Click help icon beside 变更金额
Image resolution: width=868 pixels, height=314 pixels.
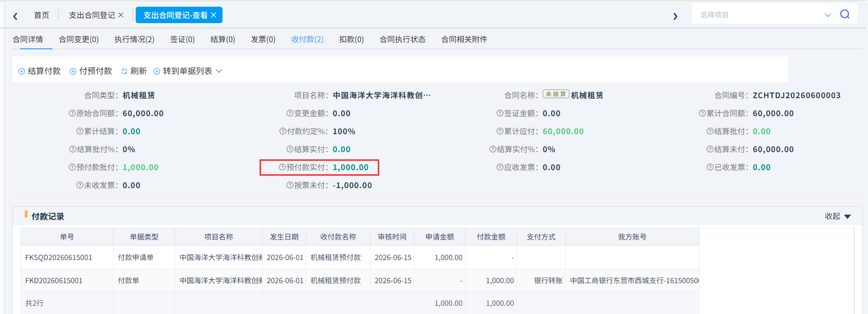pyautogui.click(x=290, y=114)
